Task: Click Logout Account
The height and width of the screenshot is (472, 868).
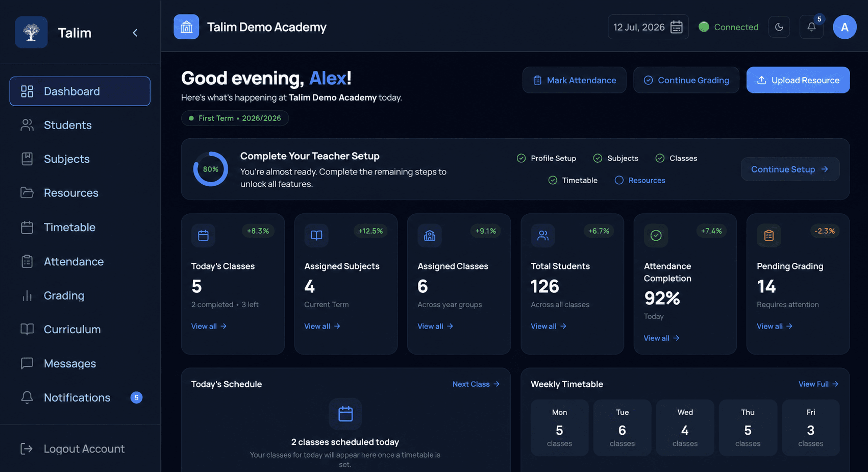Action: [x=72, y=449]
